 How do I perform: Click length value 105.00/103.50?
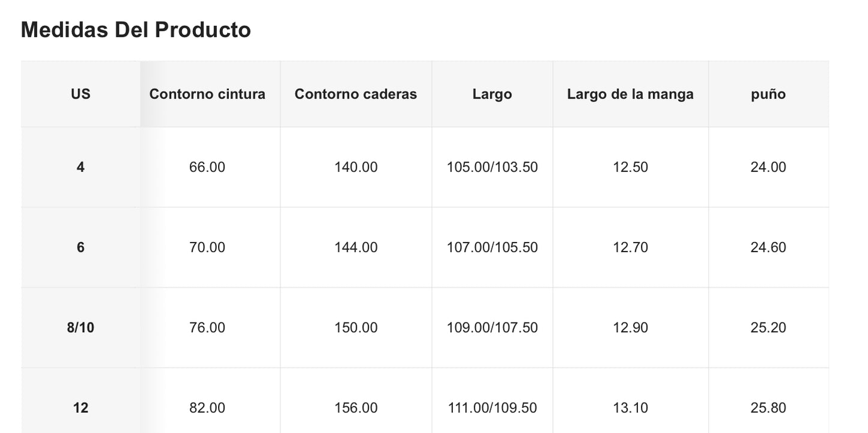[x=492, y=167]
